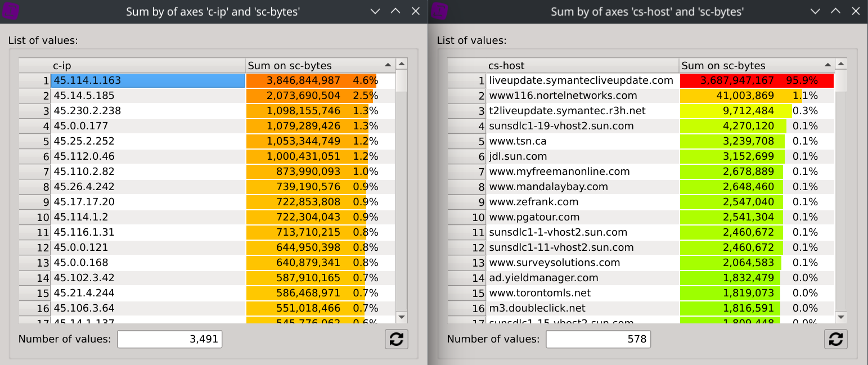
Task: Maximize the c-ip sum window
Action: point(395,11)
